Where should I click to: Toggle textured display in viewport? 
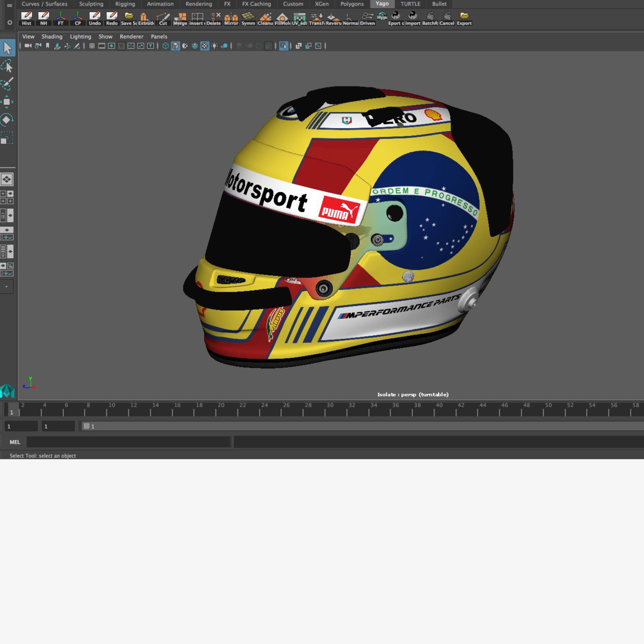(205, 46)
